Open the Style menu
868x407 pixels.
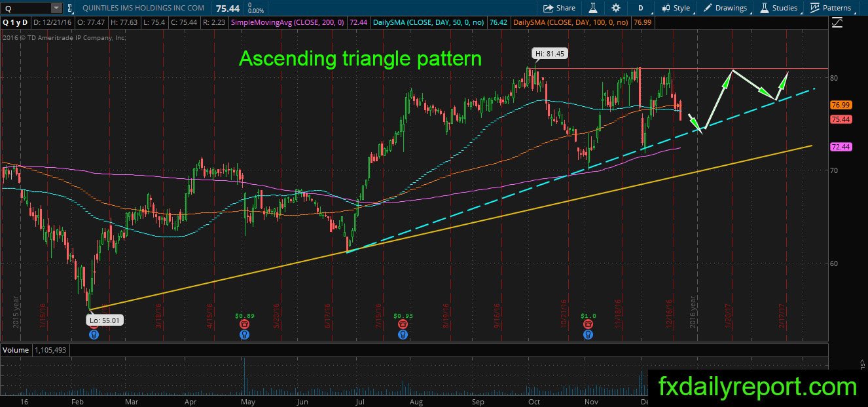(x=676, y=8)
